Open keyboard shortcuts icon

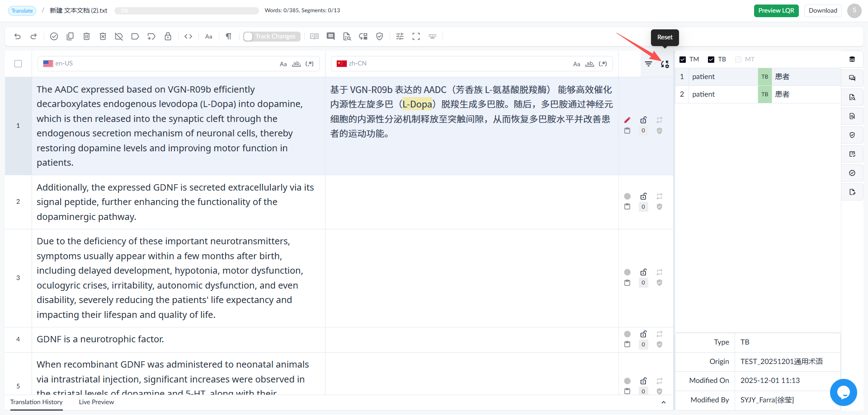point(433,37)
